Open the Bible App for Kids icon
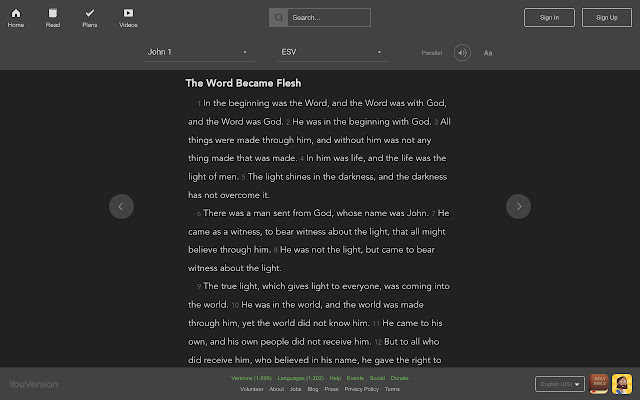 point(622,384)
